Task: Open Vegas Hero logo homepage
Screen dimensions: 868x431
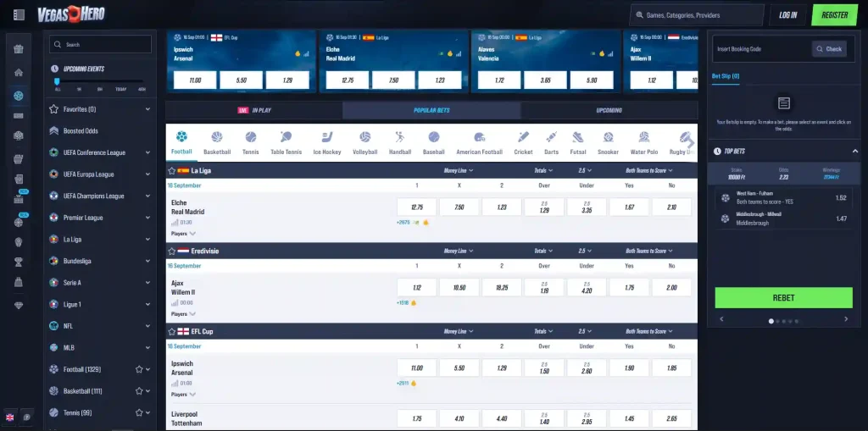Action: click(x=71, y=15)
